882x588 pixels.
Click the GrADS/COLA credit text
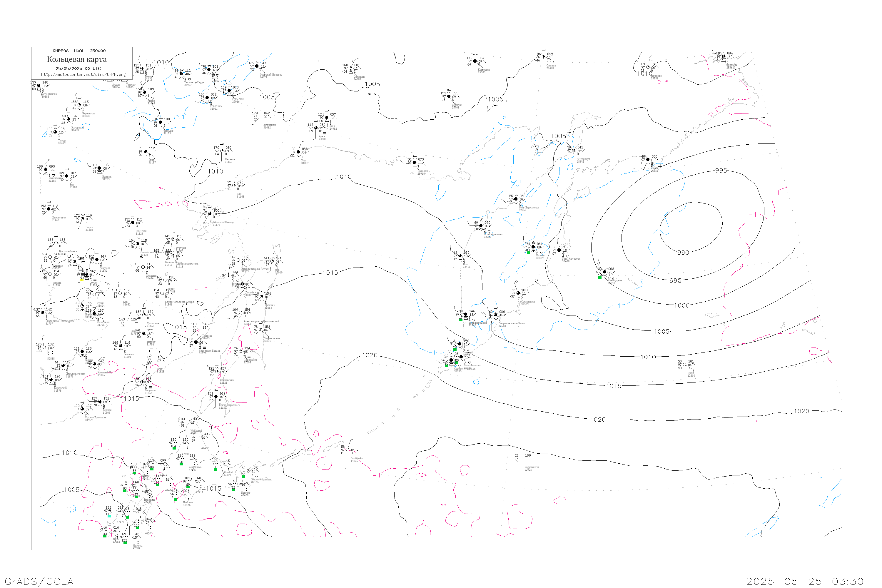click(x=39, y=581)
